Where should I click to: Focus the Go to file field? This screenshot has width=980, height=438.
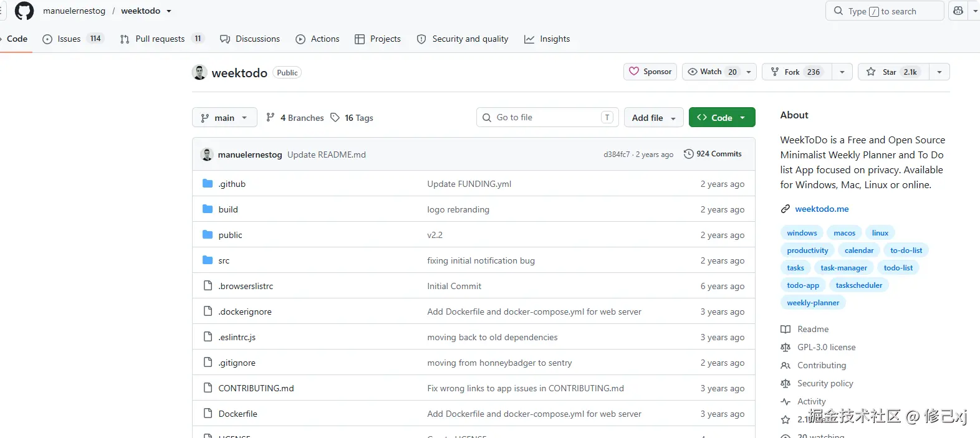(x=547, y=117)
